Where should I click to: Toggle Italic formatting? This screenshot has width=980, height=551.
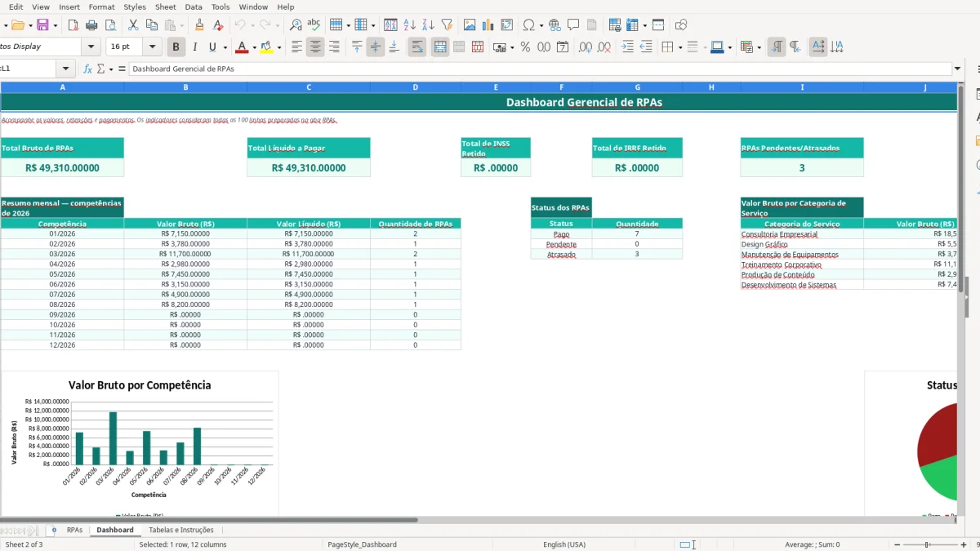[x=194, y=47]
